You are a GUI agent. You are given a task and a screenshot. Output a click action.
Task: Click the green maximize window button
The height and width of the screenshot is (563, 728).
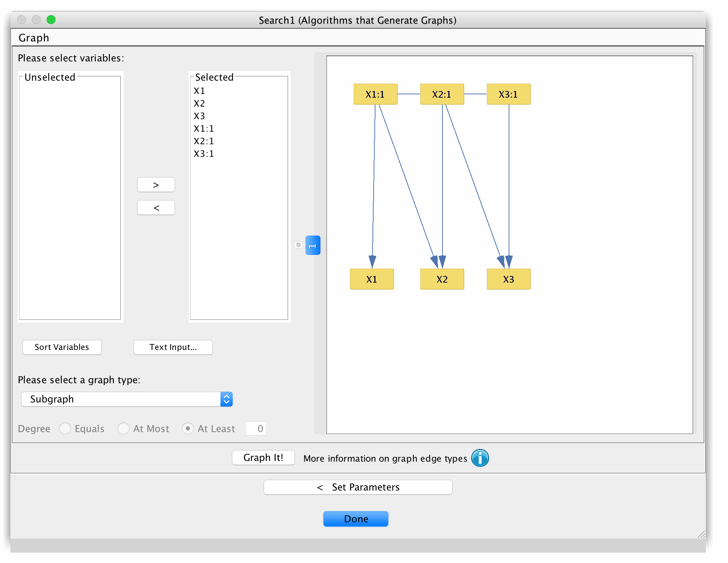[x=51, y=20]
